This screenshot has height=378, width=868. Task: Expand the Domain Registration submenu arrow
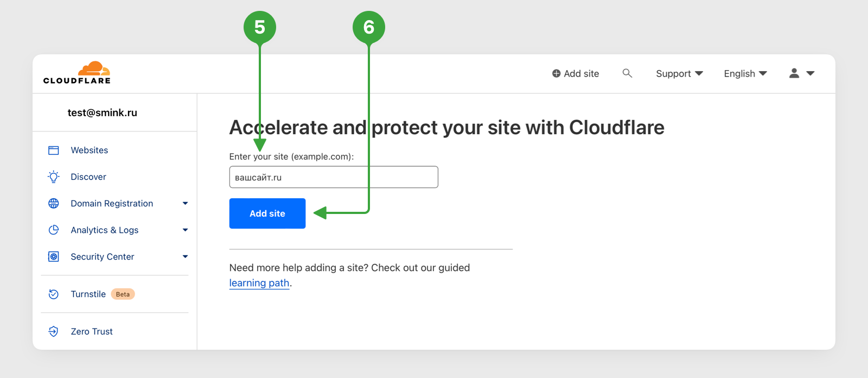(x=185, y=204)
